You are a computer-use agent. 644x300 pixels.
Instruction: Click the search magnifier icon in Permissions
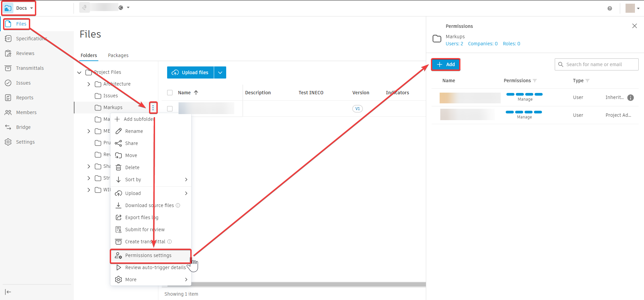pyautogui.click(x=561, y=64)
